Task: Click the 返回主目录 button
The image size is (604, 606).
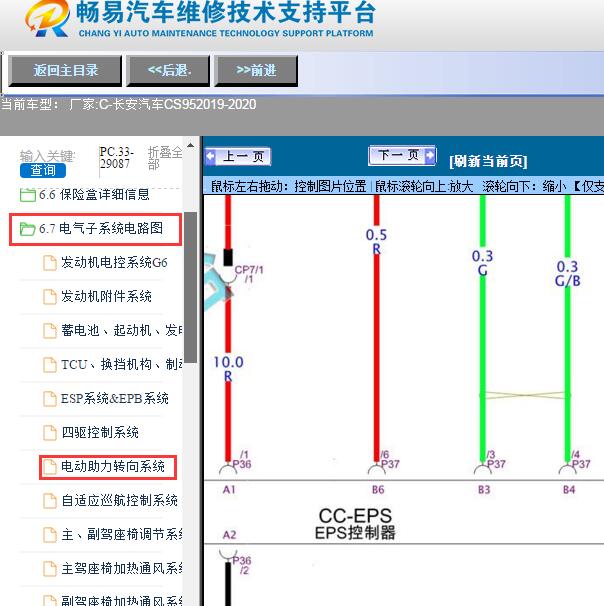Action: coord(65,71)
